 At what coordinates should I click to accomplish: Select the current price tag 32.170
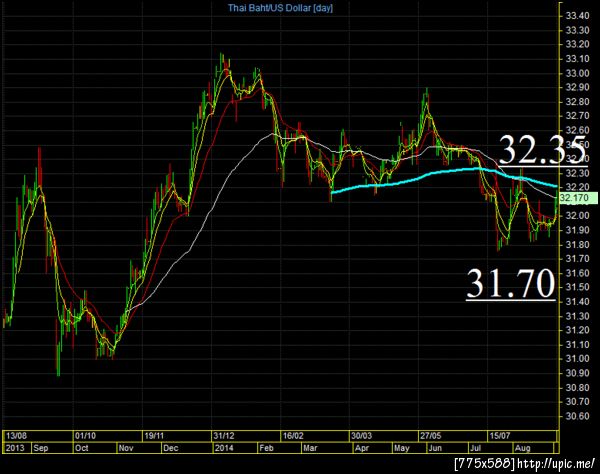578,198
